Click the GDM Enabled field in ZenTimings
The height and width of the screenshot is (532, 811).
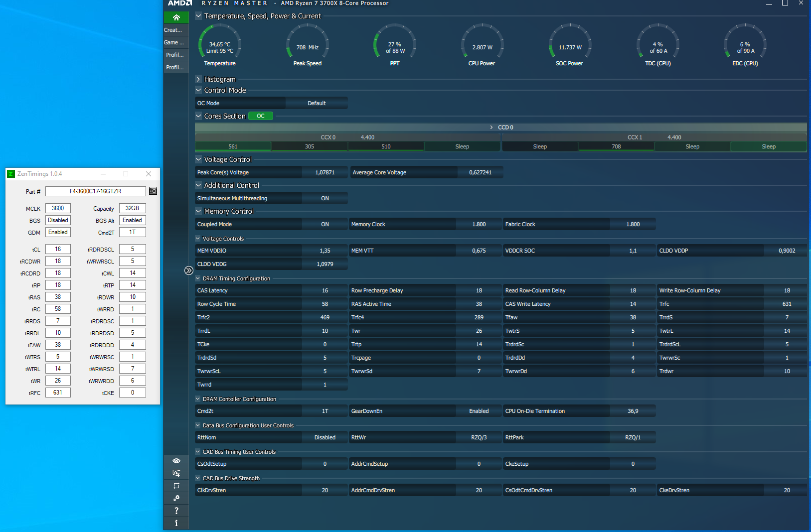58,232
